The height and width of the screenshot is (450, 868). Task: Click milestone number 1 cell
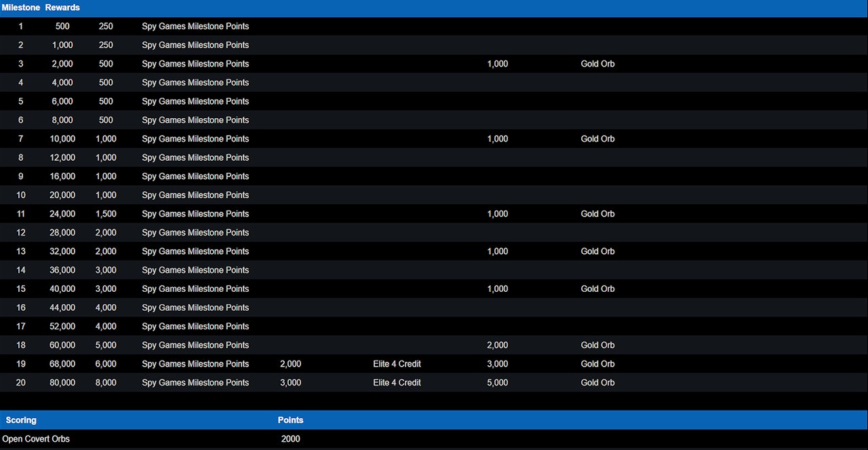[x=20, y=26]
